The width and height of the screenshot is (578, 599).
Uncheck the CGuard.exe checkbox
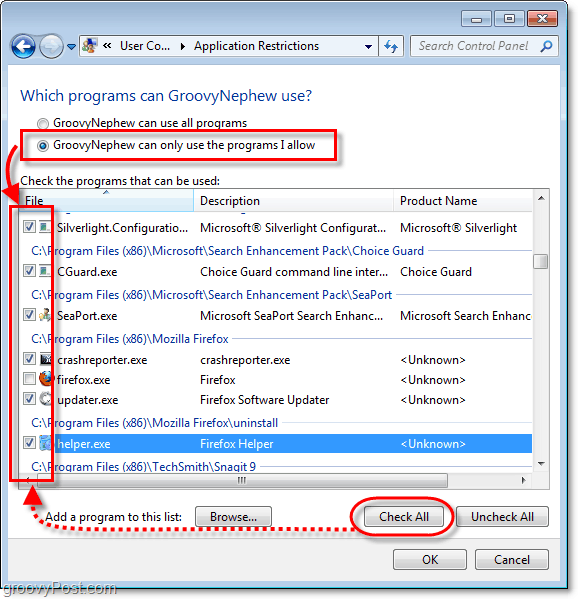pyautogui.click(x=29, y=271)
